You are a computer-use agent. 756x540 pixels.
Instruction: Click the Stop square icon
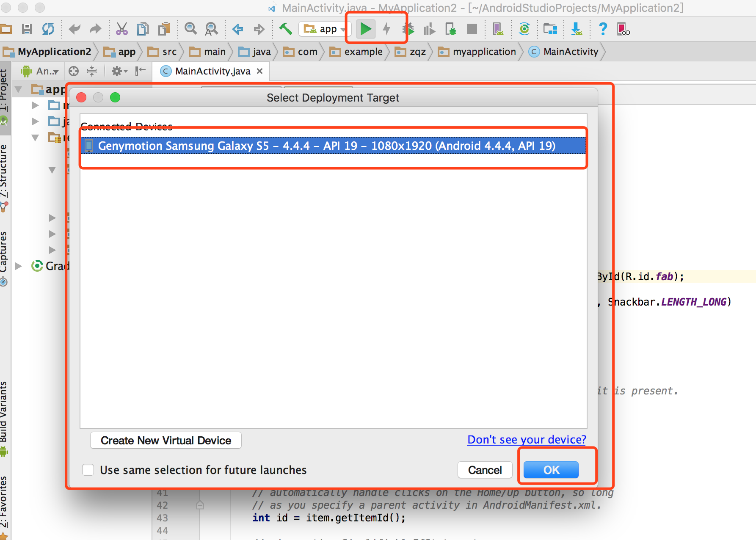click(x=472, y=29)
